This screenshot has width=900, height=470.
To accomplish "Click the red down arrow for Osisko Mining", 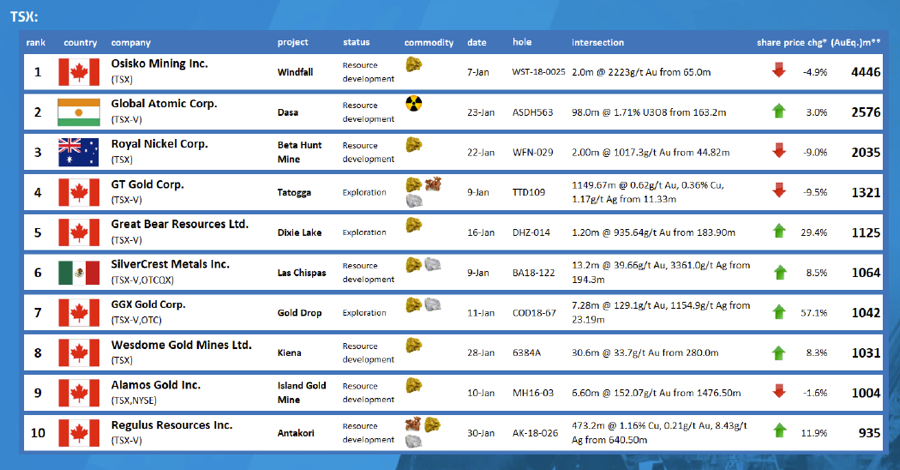I will [x=779, y=71].
